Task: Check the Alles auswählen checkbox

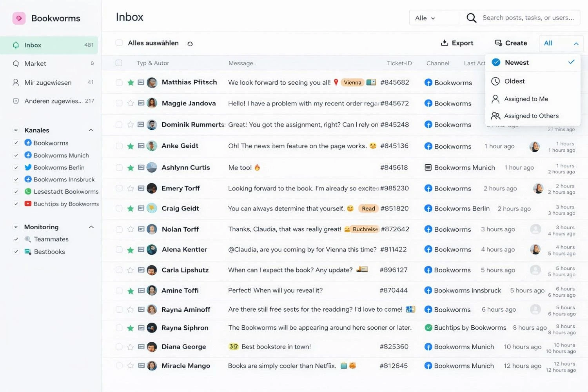Action: pos(119,43)
